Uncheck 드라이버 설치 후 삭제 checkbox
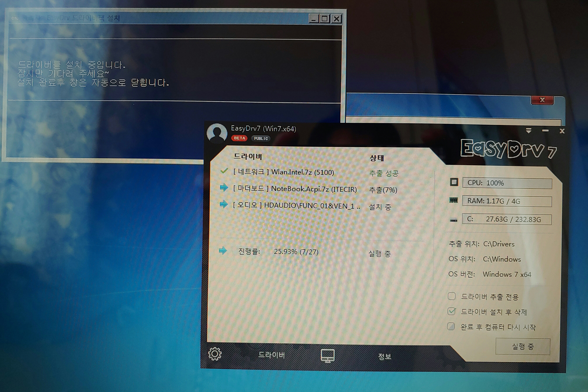 (451, 311)
